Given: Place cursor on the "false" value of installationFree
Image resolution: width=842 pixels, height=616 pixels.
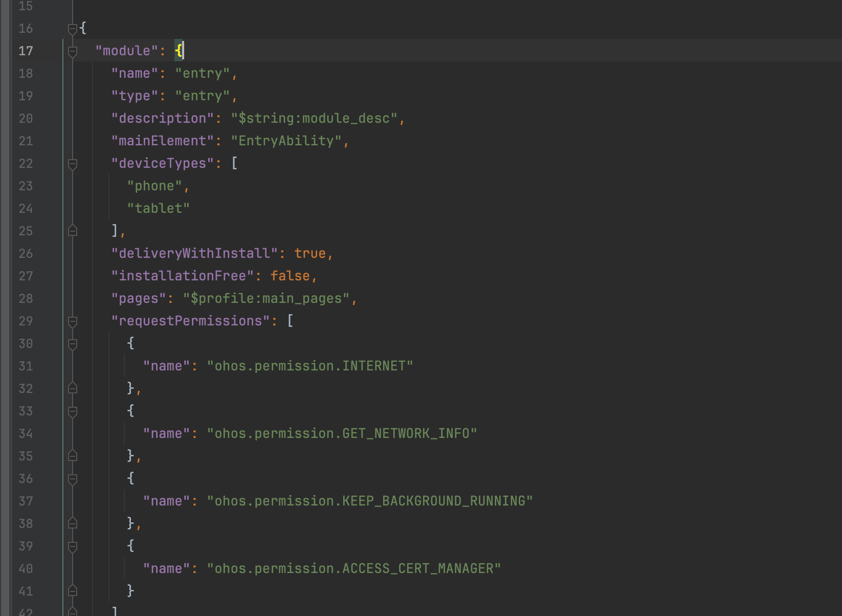Looking at the screenshot, I should pyautogui.click(x=290, y=276).
